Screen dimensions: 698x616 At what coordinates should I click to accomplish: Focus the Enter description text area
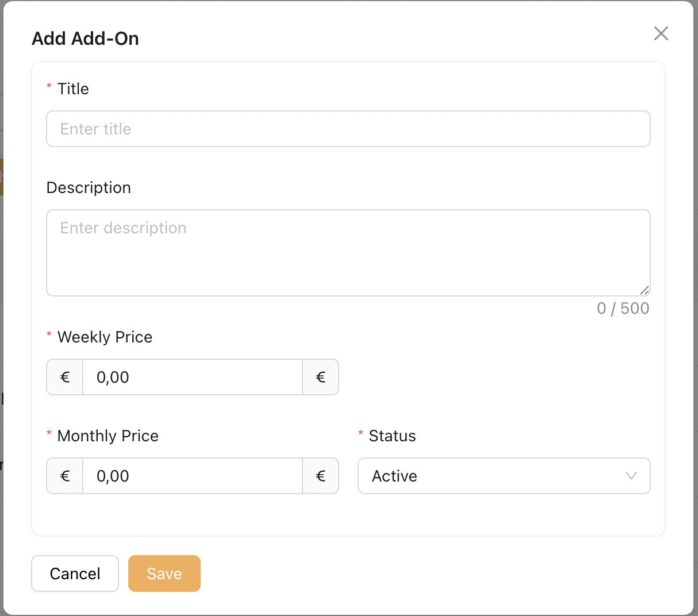click(348, 253)
